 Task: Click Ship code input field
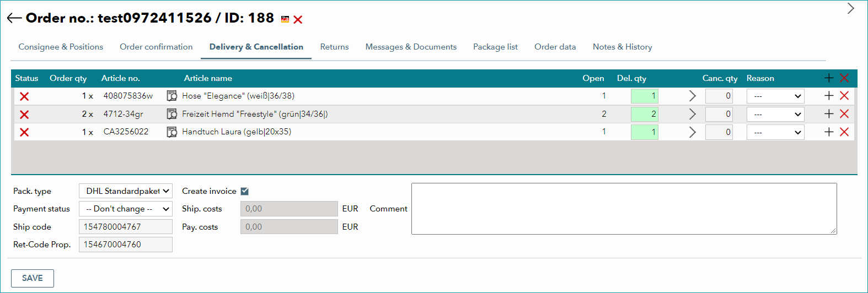coord(126,227)
